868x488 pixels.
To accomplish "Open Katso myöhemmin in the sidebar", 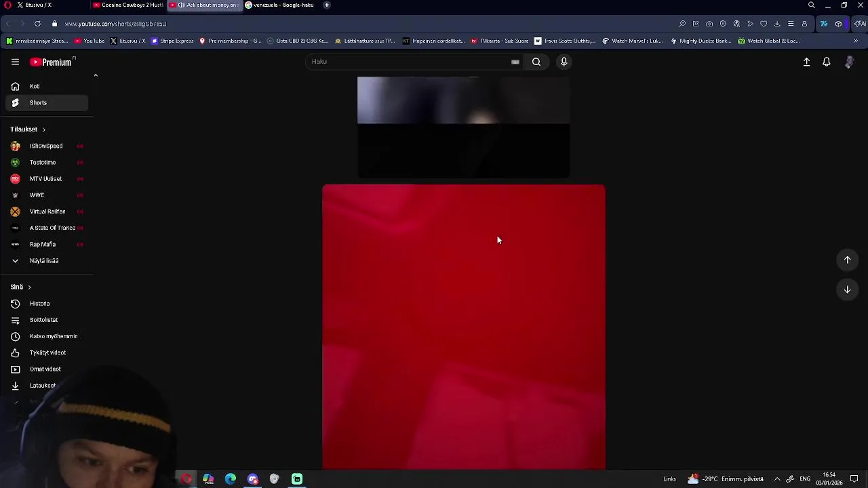I will [x=47, y=336].
